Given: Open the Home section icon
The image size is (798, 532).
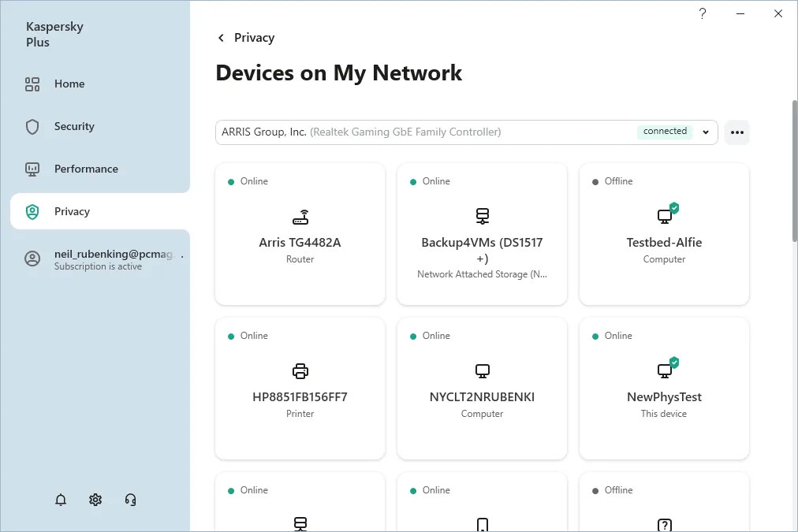Looking at the screenshot, I should (32, 84).
